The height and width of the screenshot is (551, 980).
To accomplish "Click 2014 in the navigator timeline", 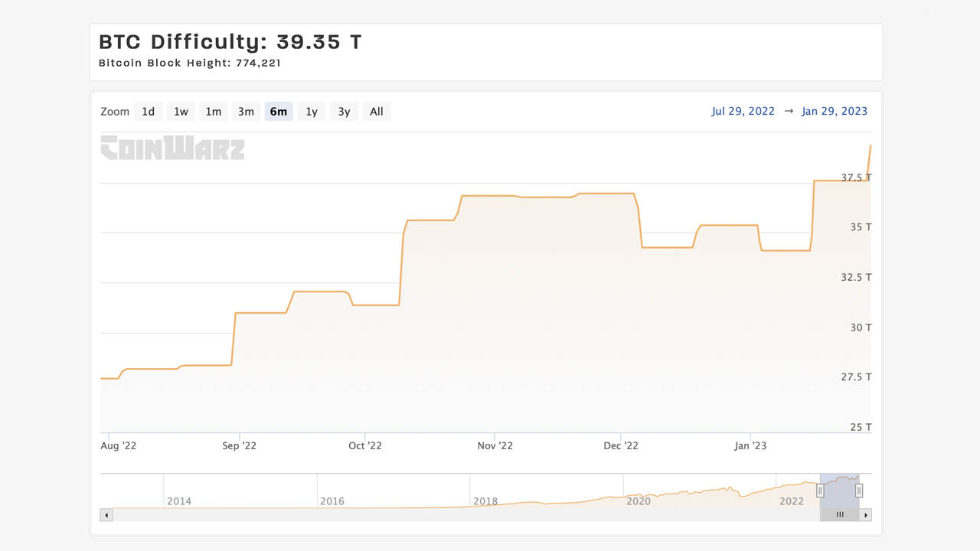I will 179,501.
